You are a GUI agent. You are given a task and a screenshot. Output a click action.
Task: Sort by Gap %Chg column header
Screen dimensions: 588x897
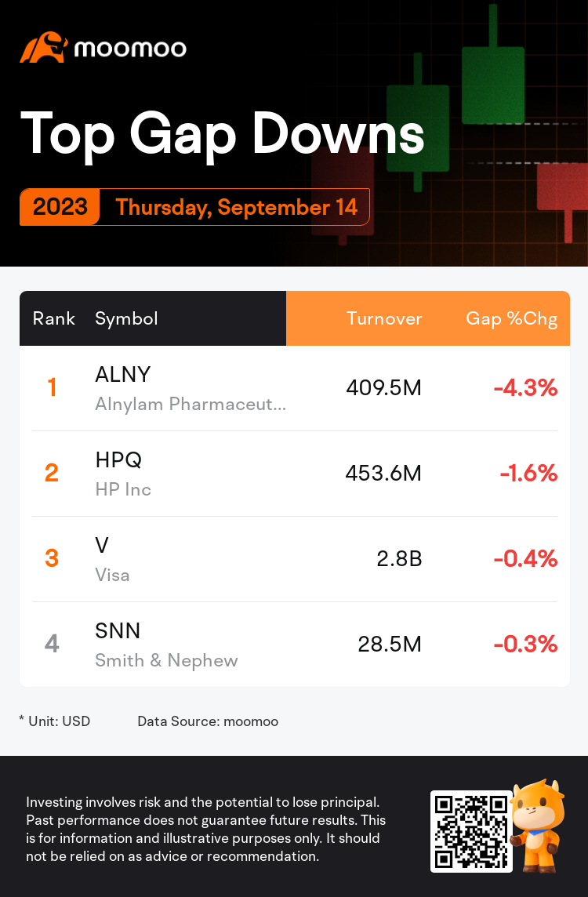511,318
